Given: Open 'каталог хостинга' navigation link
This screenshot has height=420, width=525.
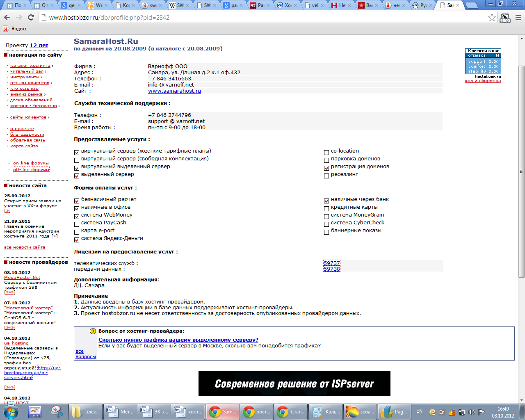Looking at the screenshot, I should click(x=30, y=66).
